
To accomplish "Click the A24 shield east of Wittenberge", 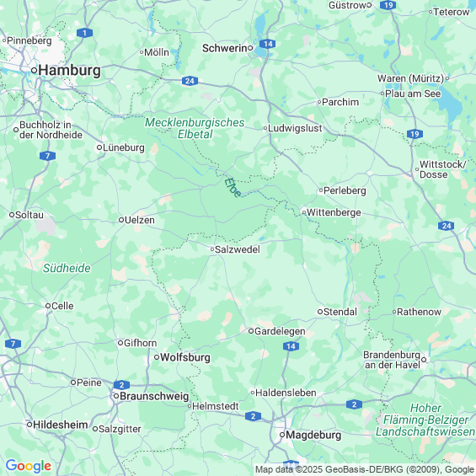I will (447, 226).
